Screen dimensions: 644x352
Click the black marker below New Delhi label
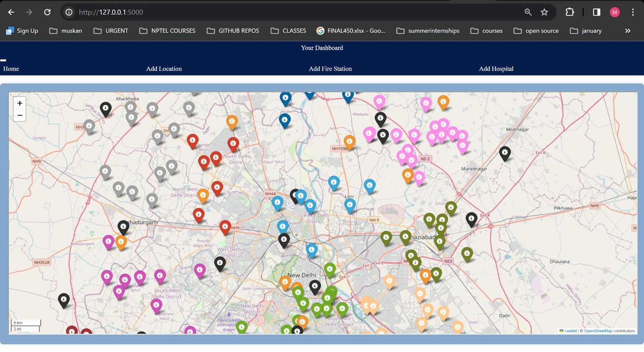click(315, 288)
